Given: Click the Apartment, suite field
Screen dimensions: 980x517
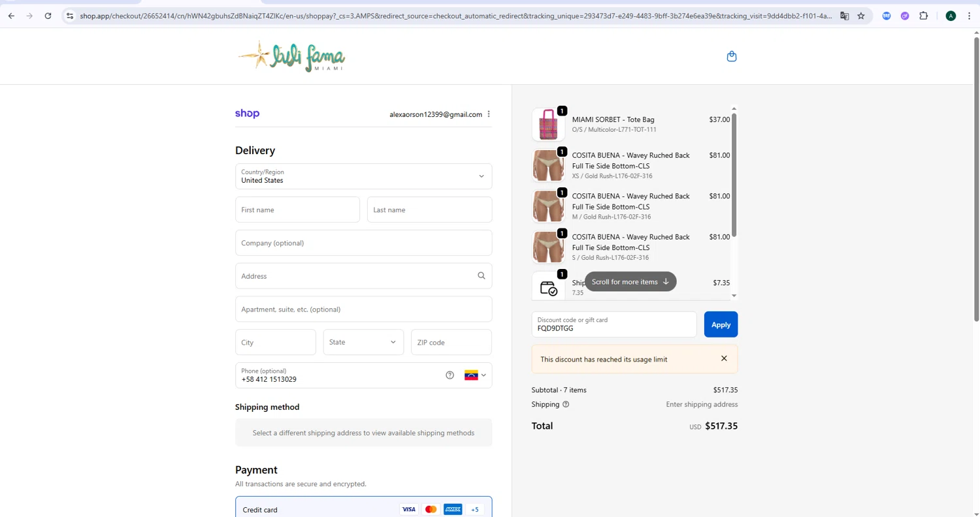Looking at the screenshot, I should (363, 309).
